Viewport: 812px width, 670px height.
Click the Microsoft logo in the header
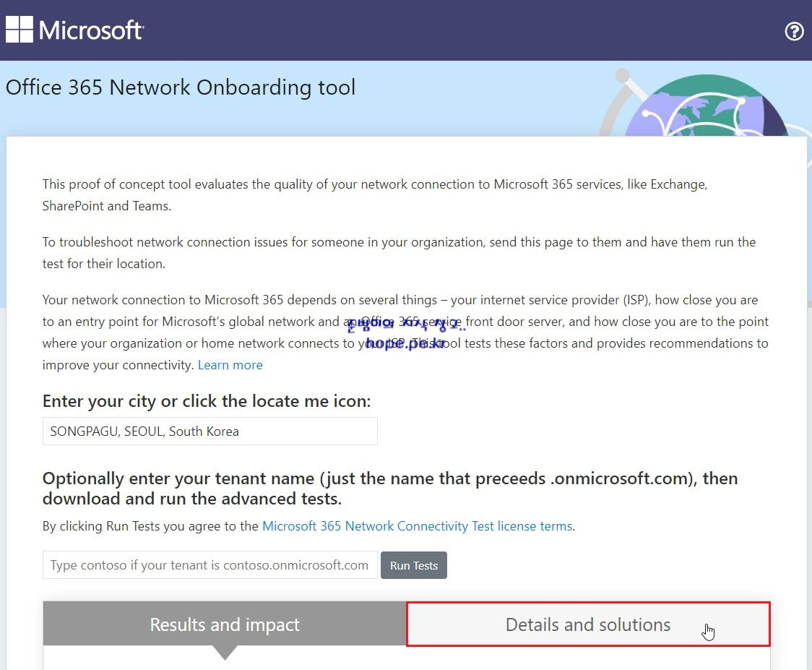(x=74, y=30)
